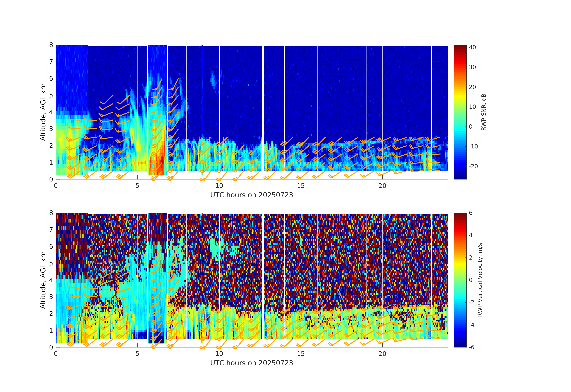The height and width of the screenshot is (392, 571).
Task: Click the 4 km altitude tick on bottom plot
Action: (x=51, y=280)
